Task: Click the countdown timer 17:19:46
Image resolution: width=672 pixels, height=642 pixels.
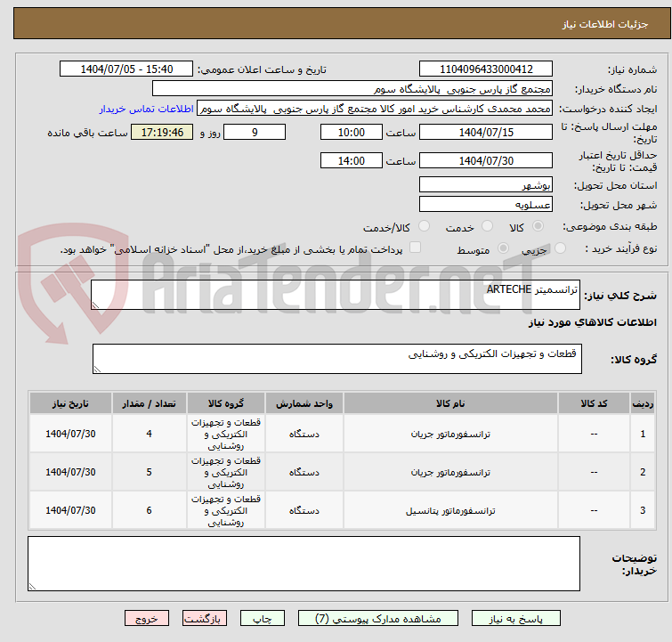Action: [x=162, y=132]
